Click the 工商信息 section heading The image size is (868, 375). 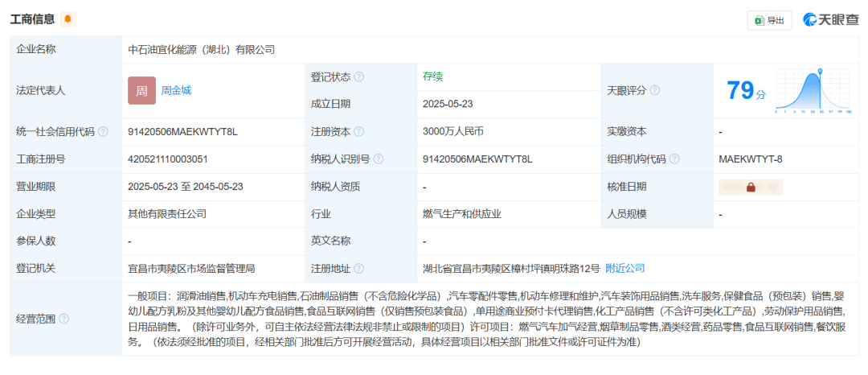(x=33, y=19)
